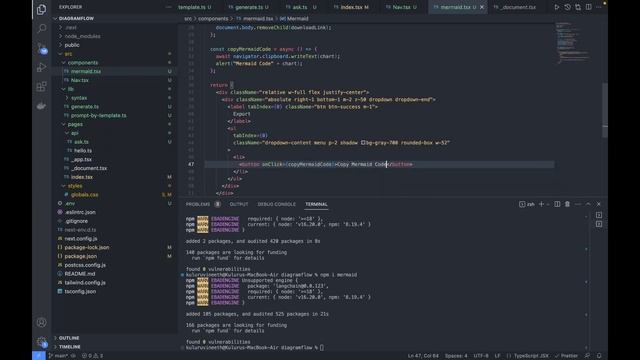Click the Run file play icon
This screenshot has width=640, height=360.
click(556, 7)
